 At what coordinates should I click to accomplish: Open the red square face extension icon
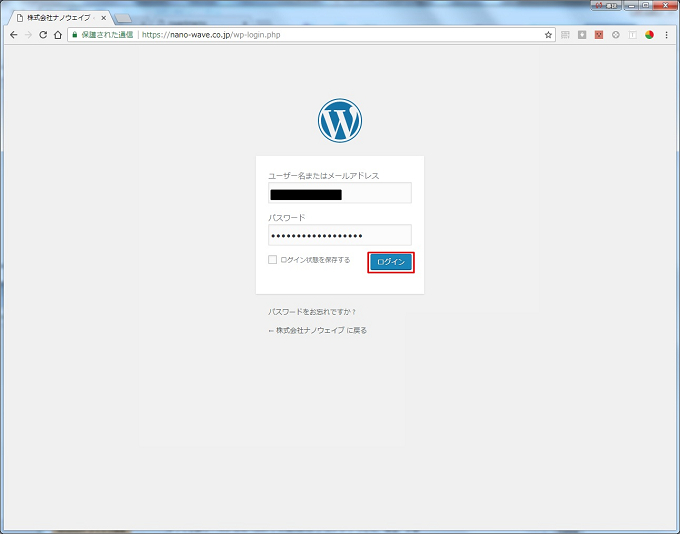click(x=599, y=35)
